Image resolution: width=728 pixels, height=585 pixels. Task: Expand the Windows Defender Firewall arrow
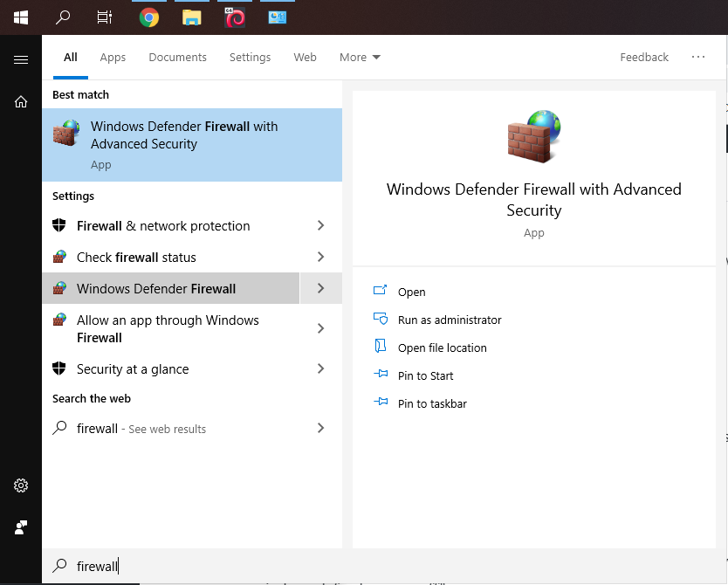(x=321, y=288)
